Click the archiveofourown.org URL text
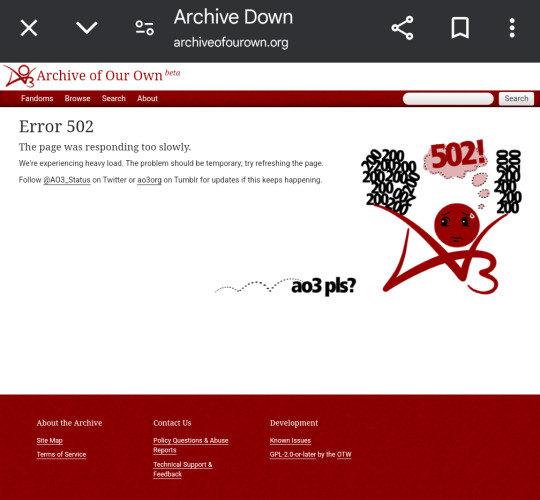The height and width of the screenshot is (500, 540). (231, 43)
